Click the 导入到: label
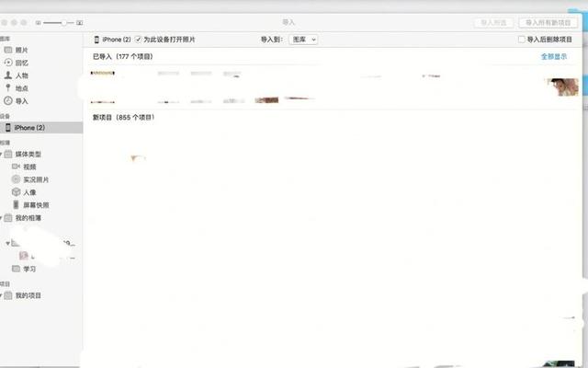 tap(272, 40)
